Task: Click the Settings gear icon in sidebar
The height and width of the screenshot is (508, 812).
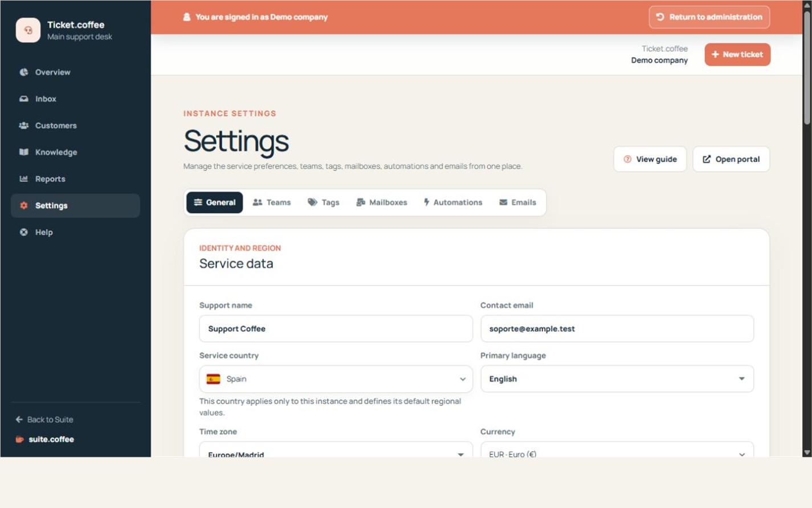Action: coord(24,205)
